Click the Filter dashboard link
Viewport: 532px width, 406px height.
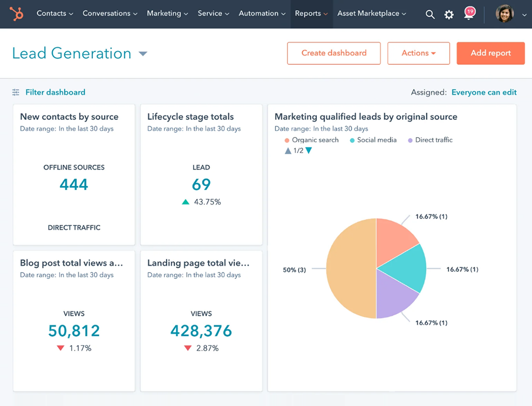click(55, 92)
